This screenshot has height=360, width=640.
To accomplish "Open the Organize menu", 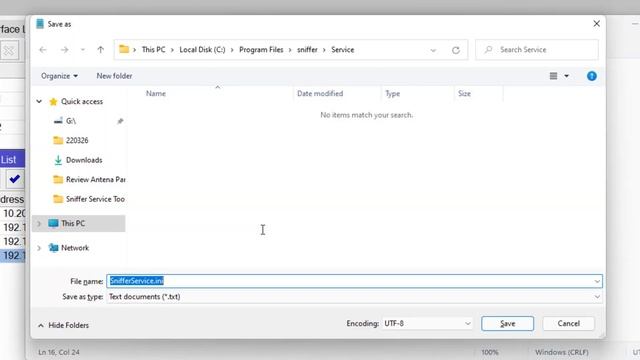I will click(59, 76).
